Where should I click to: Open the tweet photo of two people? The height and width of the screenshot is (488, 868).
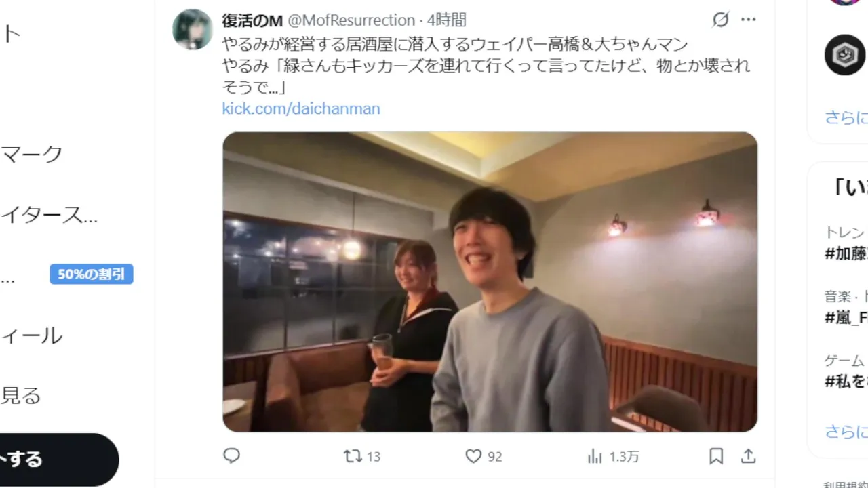490,282
